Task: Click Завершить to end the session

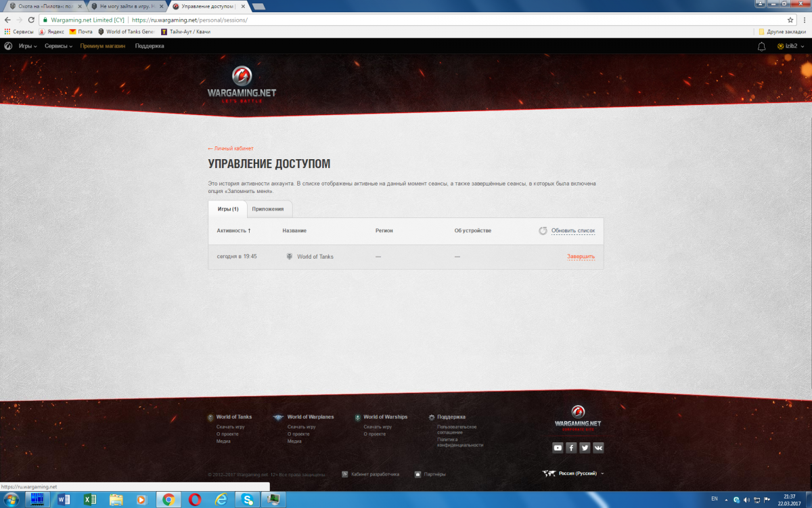Action: (x=581, y=257)
